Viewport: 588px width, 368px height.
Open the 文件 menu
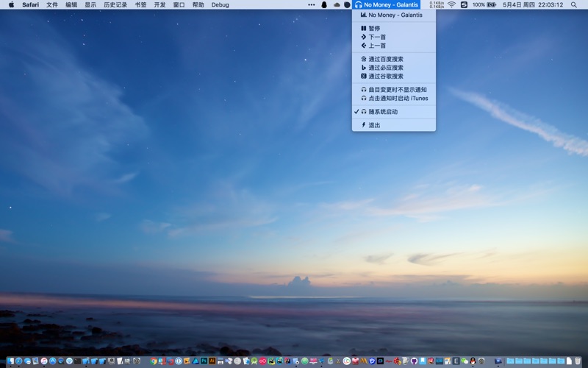point(52,4)
